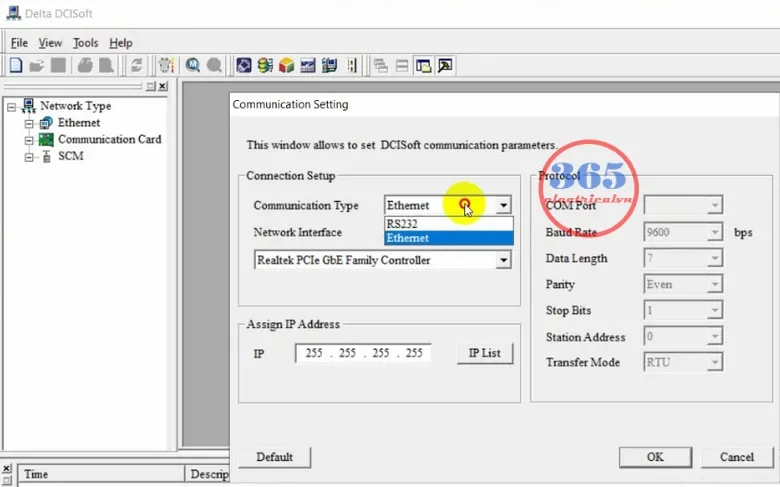This screenshot has width=780, height=487.
Task: Open the Help menu
Action: click(x=121, y=43)
